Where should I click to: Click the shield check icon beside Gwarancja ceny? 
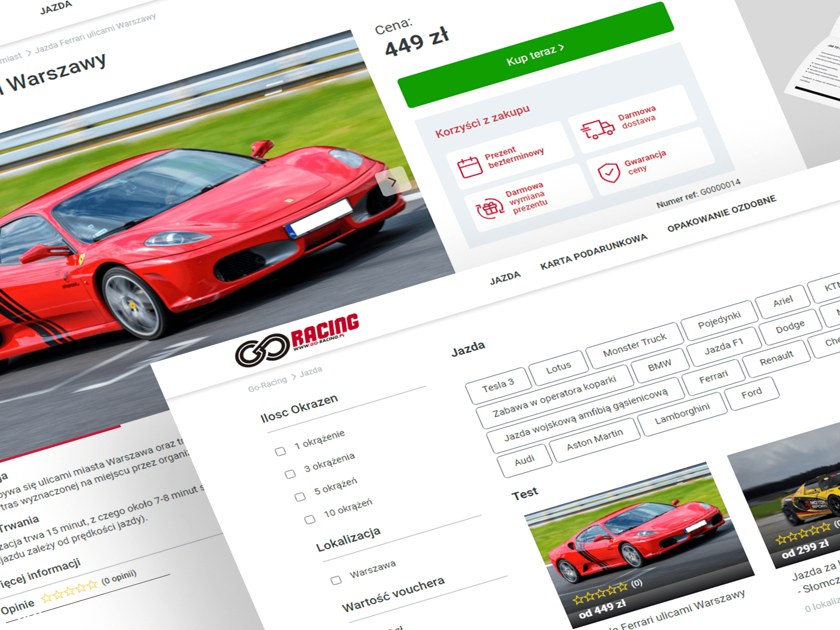pyautogui.click(x=609, y=173)
